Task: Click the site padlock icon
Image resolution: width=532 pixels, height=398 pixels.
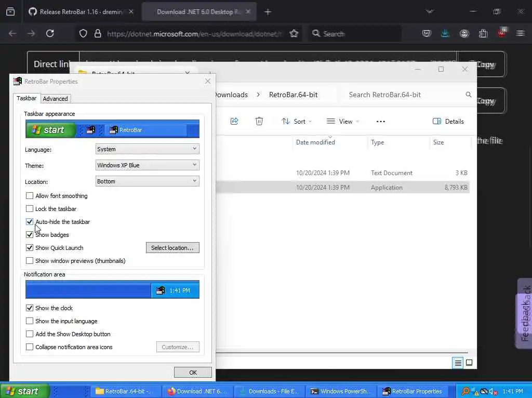Action: coord(98,33)
